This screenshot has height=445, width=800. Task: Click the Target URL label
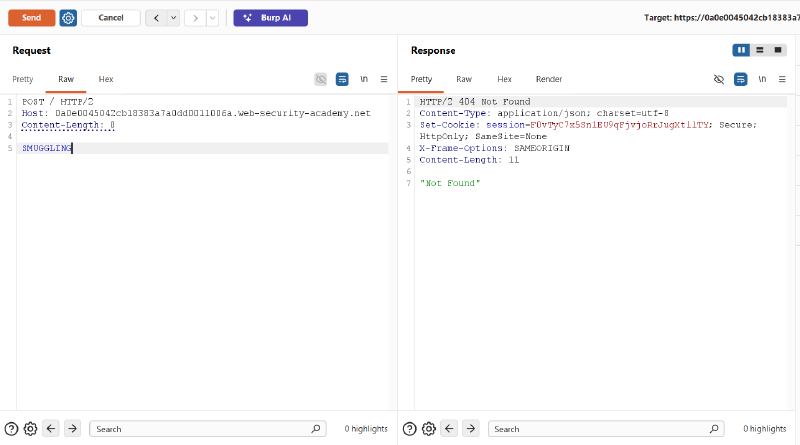721,18
